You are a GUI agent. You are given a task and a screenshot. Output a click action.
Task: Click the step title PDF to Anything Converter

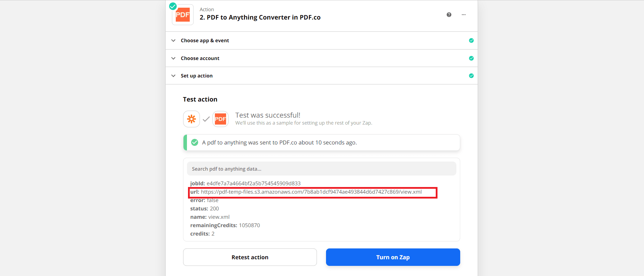point(260,17)
